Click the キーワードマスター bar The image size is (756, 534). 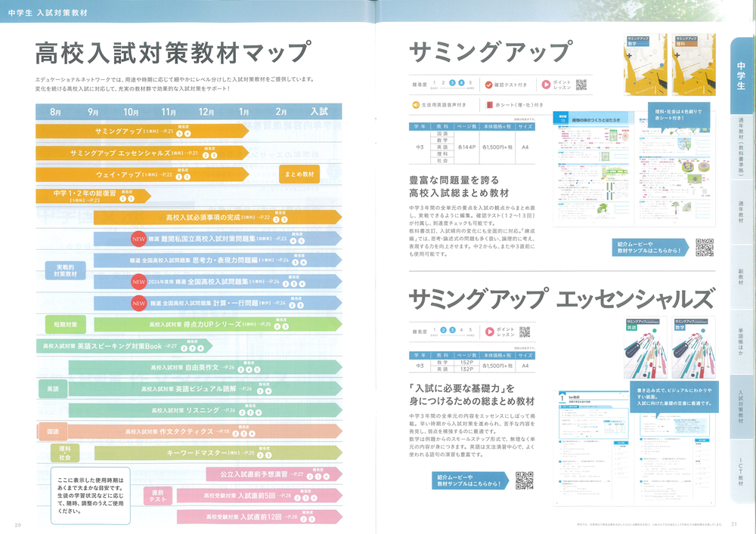218,453
